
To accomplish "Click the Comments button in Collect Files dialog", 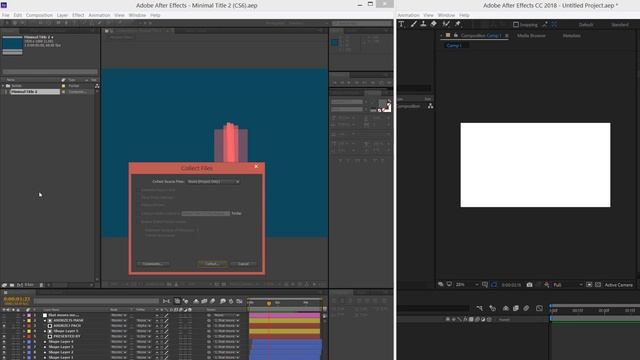I will pyautogui.click(x=153, y=264).
